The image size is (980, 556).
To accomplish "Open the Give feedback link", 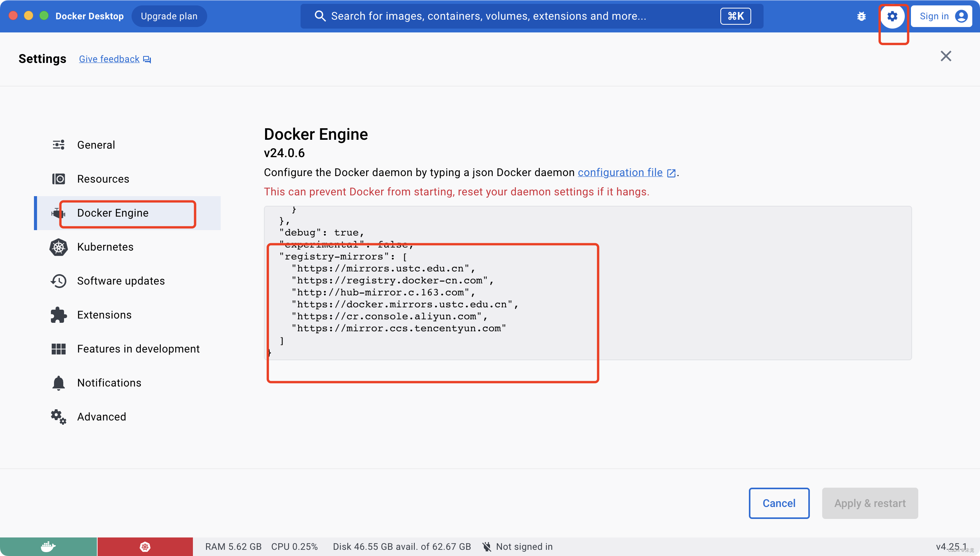I will point(109,59).
